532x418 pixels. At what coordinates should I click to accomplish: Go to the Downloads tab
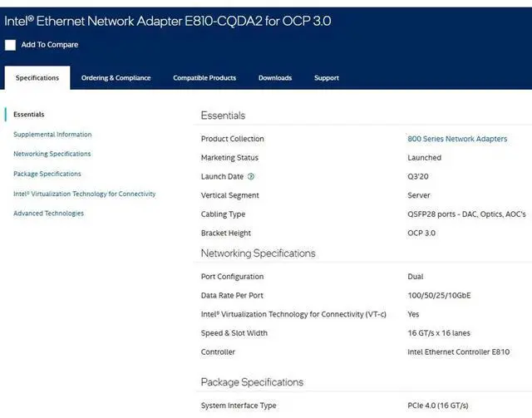click(275, 78)
